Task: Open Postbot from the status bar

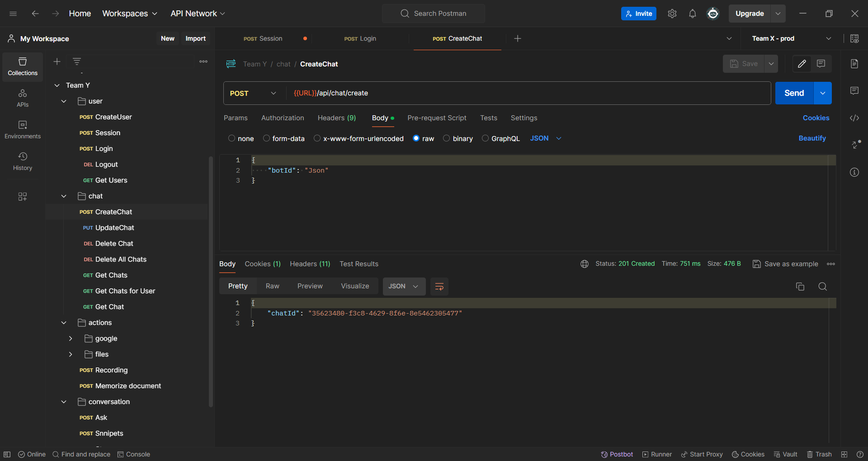Action: (617, 454)
